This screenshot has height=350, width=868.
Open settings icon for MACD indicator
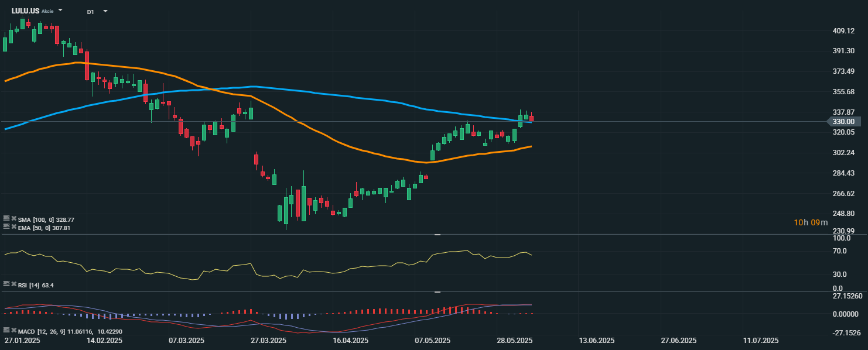(x=6, y=330)
